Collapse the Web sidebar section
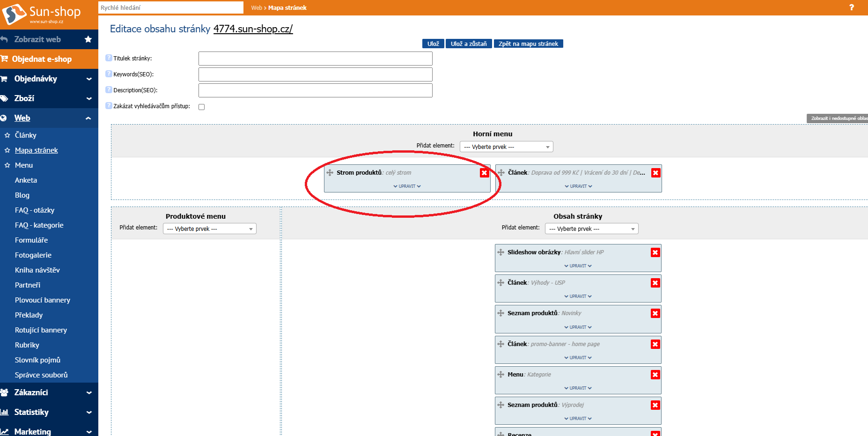 point(88,118)
